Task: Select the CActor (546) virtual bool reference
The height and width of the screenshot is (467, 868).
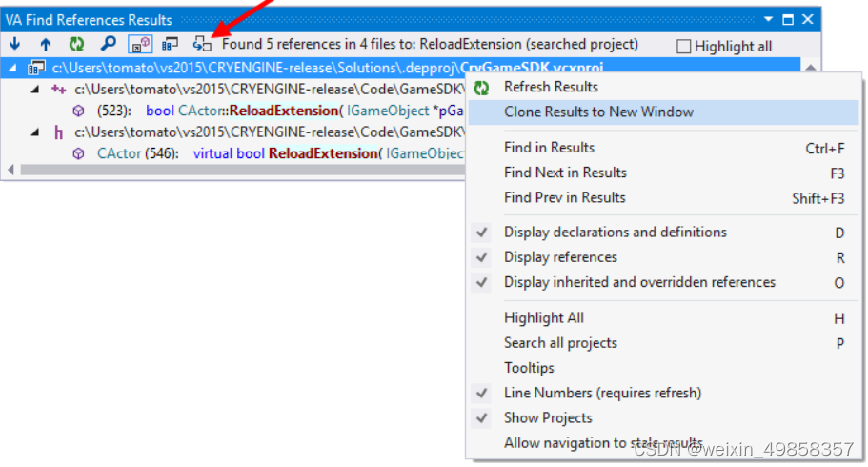Action: coord(281,153)
